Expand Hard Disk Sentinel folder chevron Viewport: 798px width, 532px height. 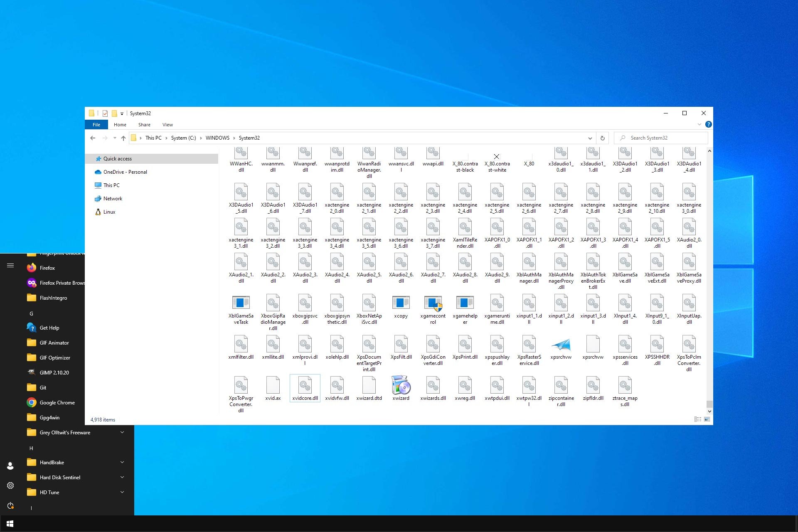(122, 478)
